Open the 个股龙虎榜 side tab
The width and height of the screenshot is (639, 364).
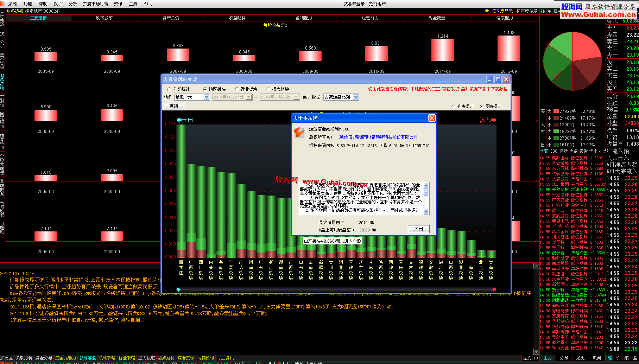(x=2, y=164)
